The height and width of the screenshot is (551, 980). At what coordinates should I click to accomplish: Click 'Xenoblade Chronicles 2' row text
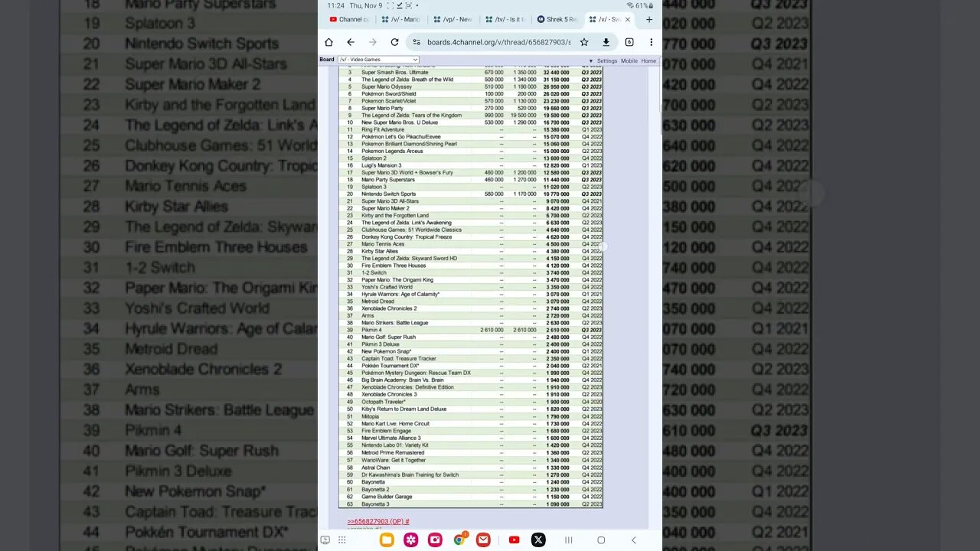(389, 308)
